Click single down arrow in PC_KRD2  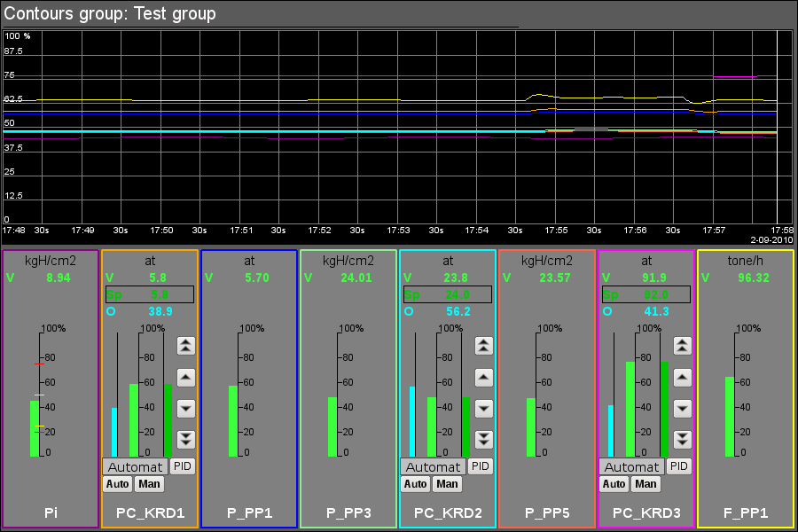click(x=483, y=408)
